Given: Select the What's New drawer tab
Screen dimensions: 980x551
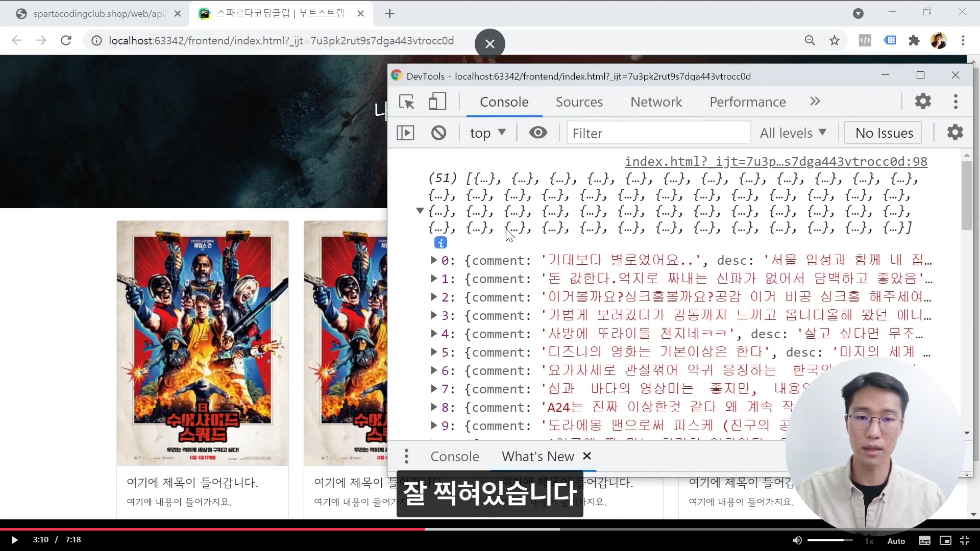Looking at the screenshot, I should (537, 457).
